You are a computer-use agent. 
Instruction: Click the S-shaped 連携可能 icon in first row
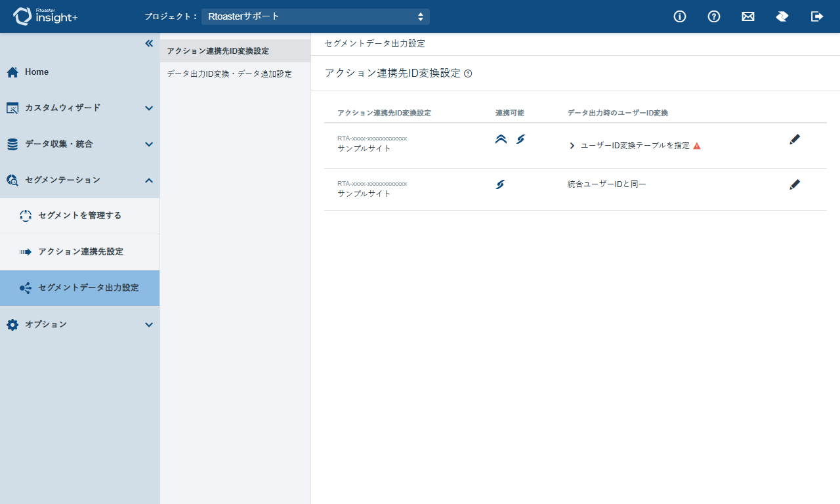[x=520, y=139]
